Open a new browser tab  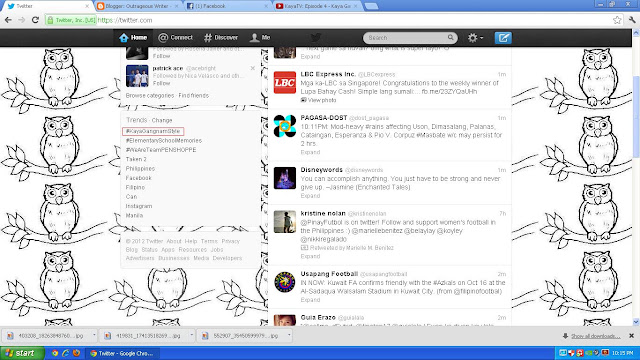coord(371,6)
